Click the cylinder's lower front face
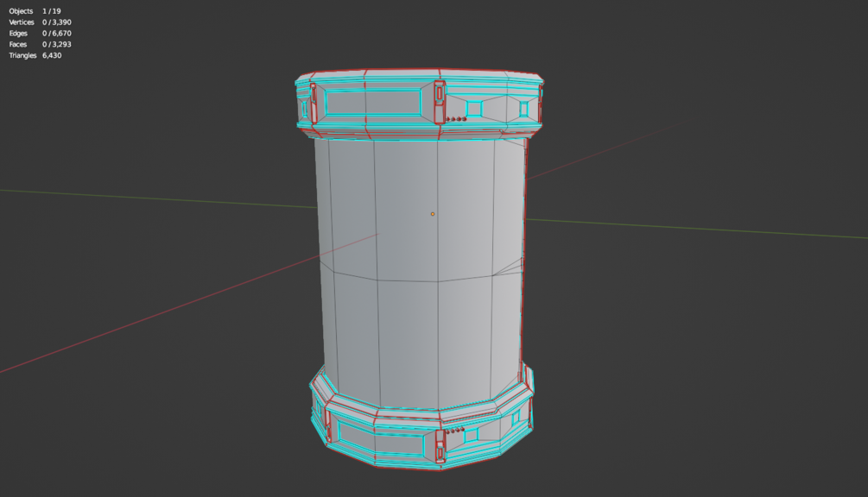Viewport: 868px width, 497px height. click(x=408, y=343)
